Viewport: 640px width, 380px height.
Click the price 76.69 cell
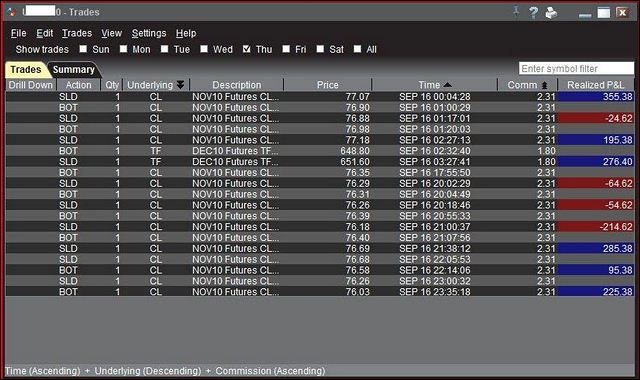(x=327, y=248)
